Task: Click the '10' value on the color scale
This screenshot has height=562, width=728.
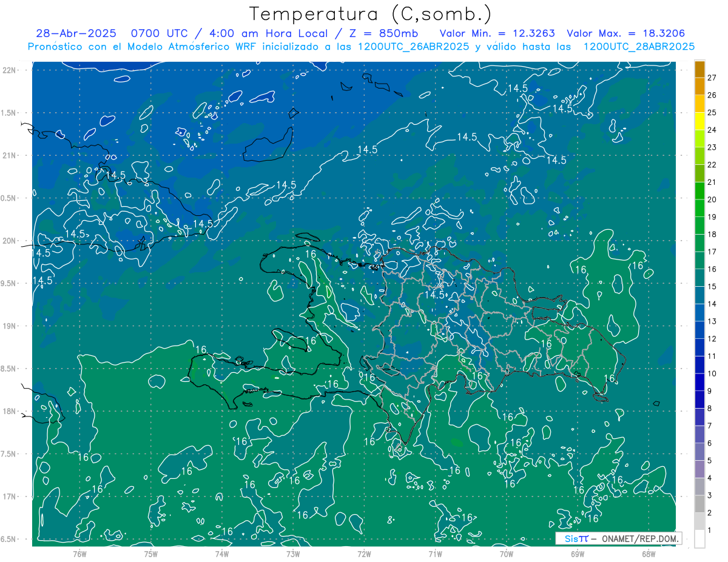Action: click(x=712, y=373)
